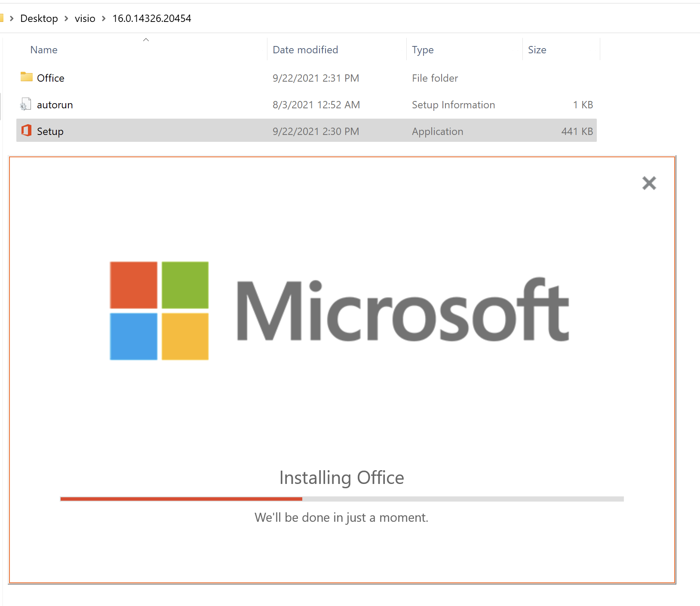The height and width of the screenshot is (606, 700).
Task: Click the 1 KB size cell
Action: point(583,105)
